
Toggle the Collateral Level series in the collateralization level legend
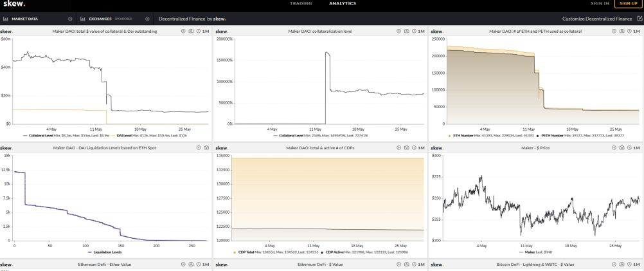[x=320, y=135]
